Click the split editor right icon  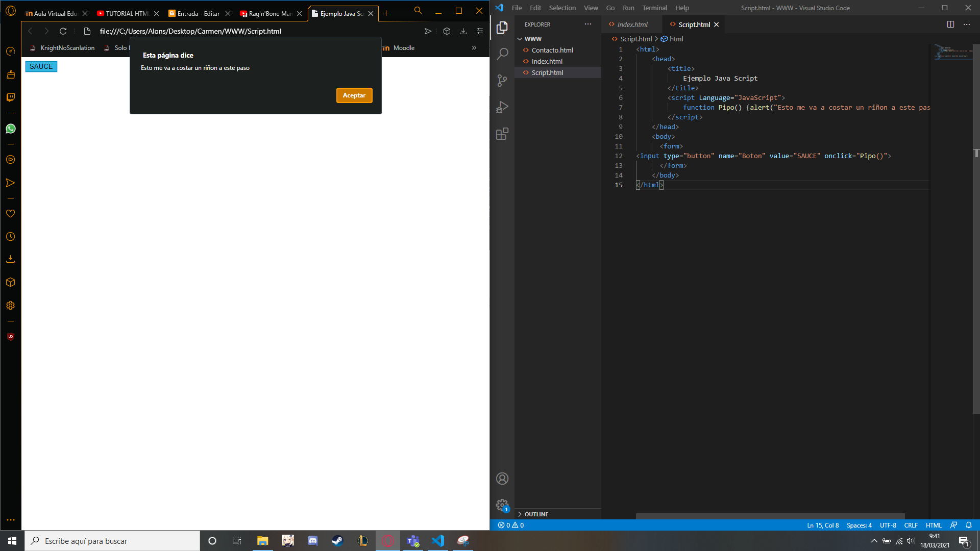click(x=950, y=24)
